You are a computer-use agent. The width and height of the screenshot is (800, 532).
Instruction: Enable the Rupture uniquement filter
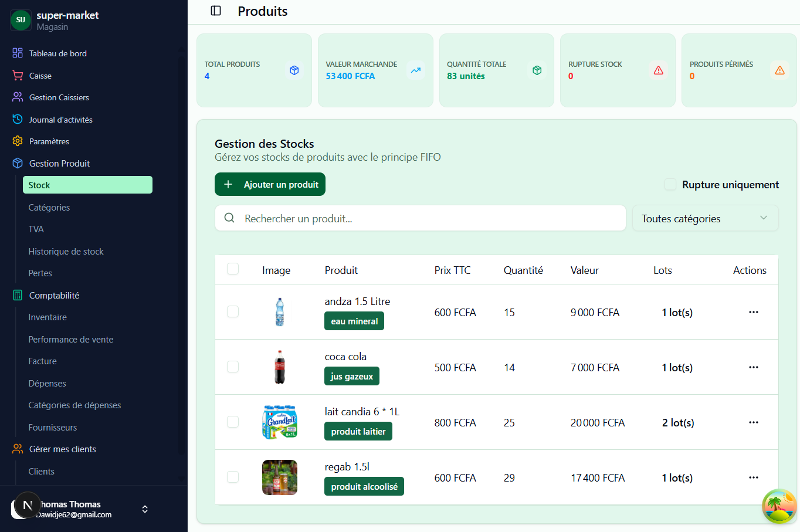[x=670, y=184]
